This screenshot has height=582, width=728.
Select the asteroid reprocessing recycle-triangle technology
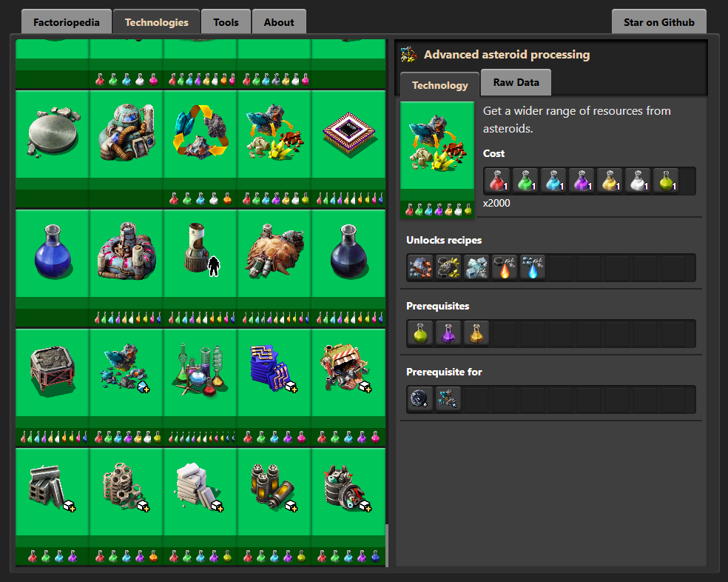200,149
